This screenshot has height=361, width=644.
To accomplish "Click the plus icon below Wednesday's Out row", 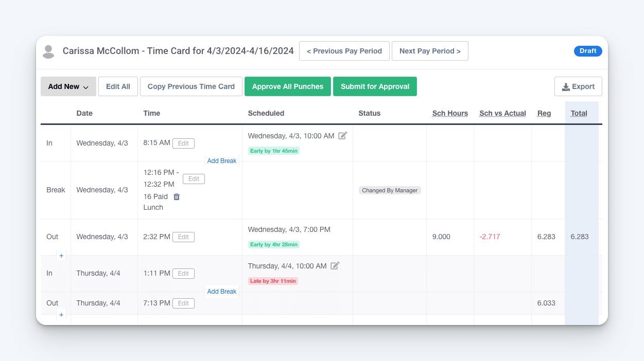I will point(61,255).
